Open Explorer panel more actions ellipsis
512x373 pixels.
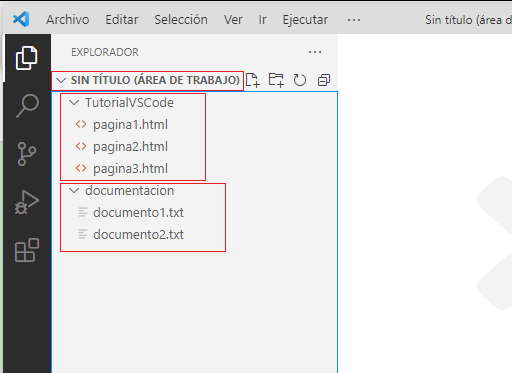point(315,52)
